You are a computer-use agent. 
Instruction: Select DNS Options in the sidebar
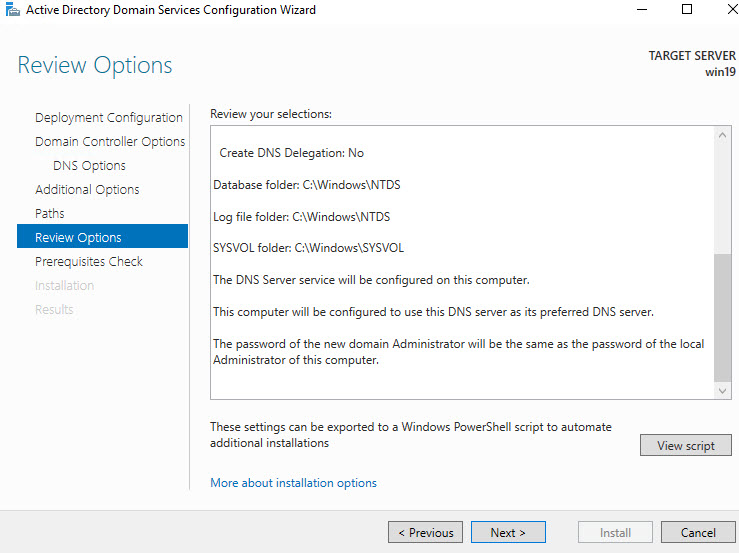tap(89, 166)
